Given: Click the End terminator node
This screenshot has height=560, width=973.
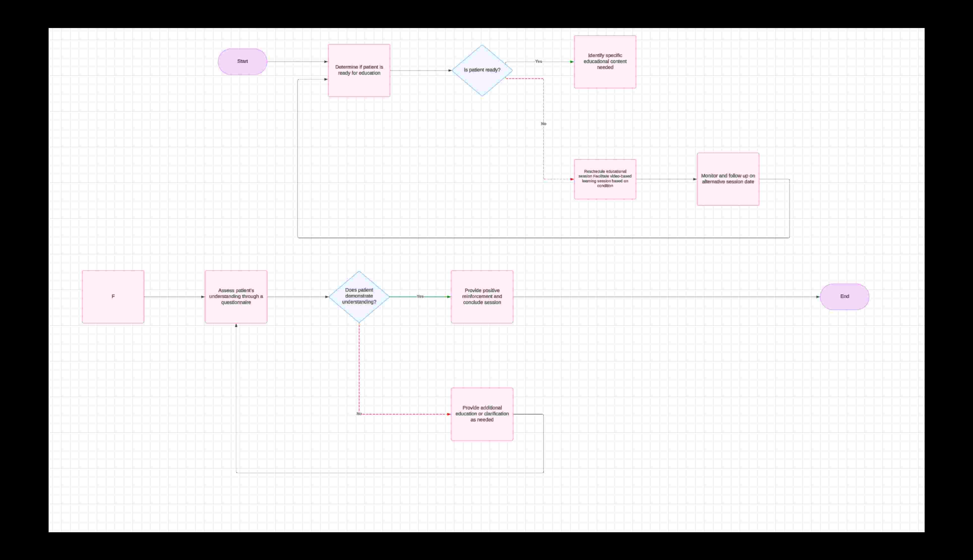Looking at the screenshot, I should coord(844,296).
